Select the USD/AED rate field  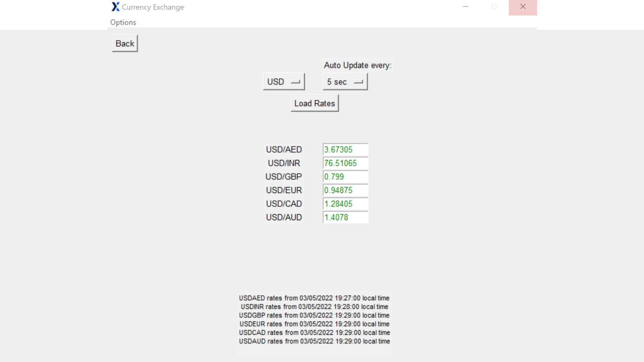[345, 149]
